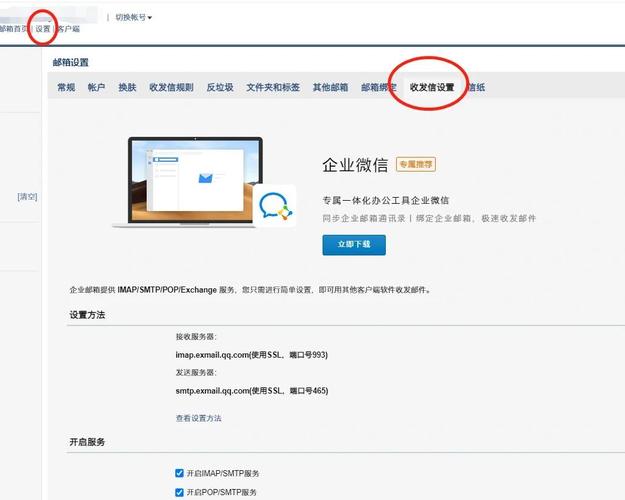This screenshot has width=625, height=500.
Task: Open the 邮箱绑定 tab
Action: point(379,87)
